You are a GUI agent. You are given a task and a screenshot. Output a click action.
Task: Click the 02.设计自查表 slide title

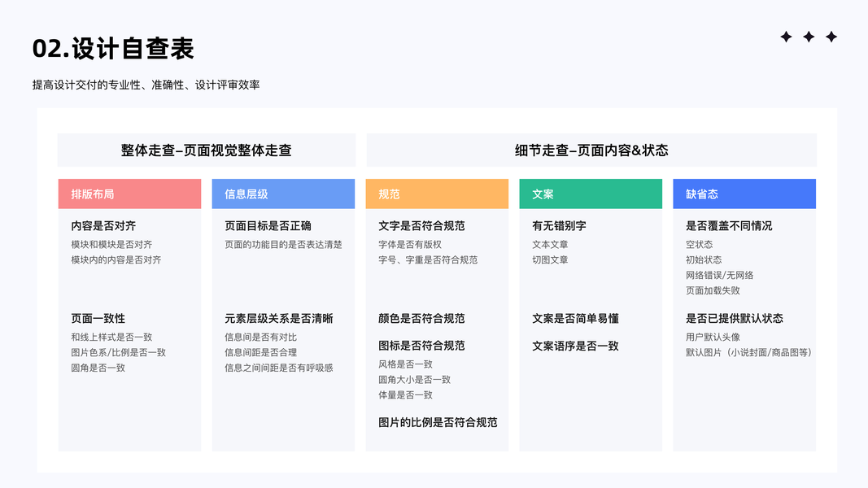113,49
